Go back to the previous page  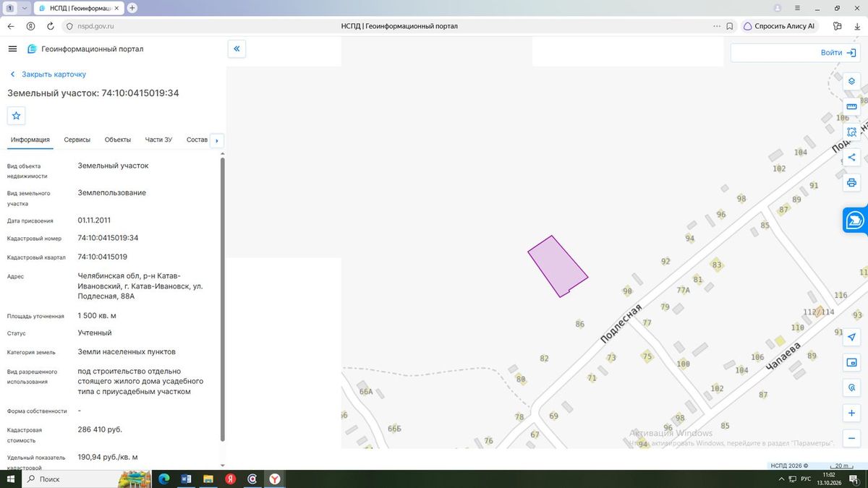point(11,26)
